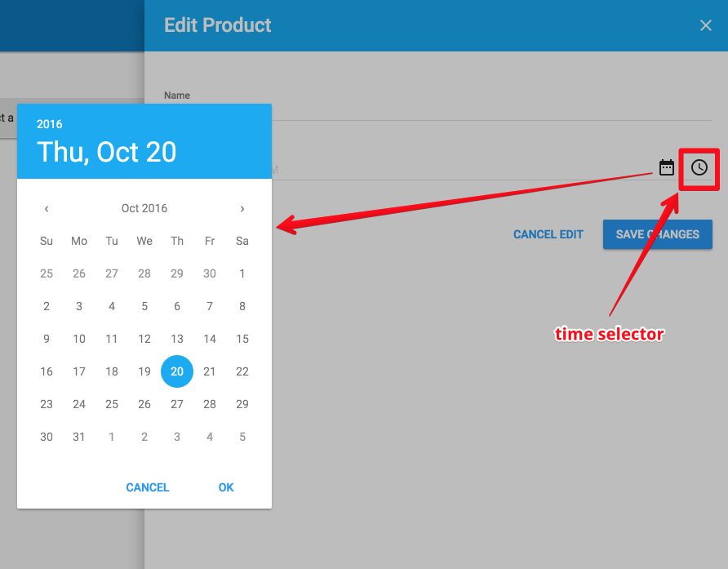
Task: Click the Thu, Oct 20 header date
Action: coord(107,153)
